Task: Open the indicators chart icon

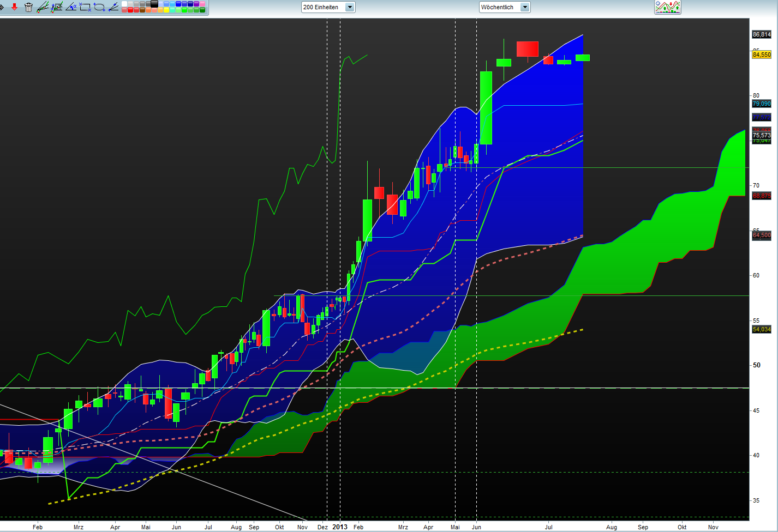Action: [668, 7]
